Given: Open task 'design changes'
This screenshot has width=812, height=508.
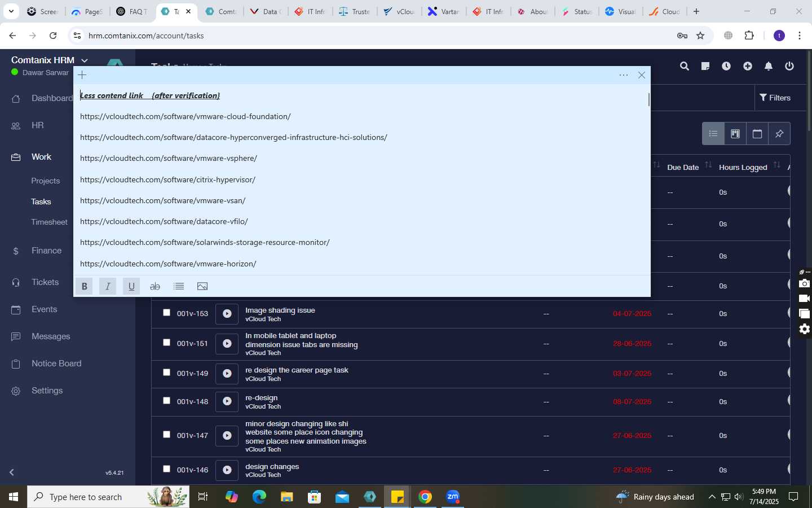Looking at the screenshot, I should 272,467.
